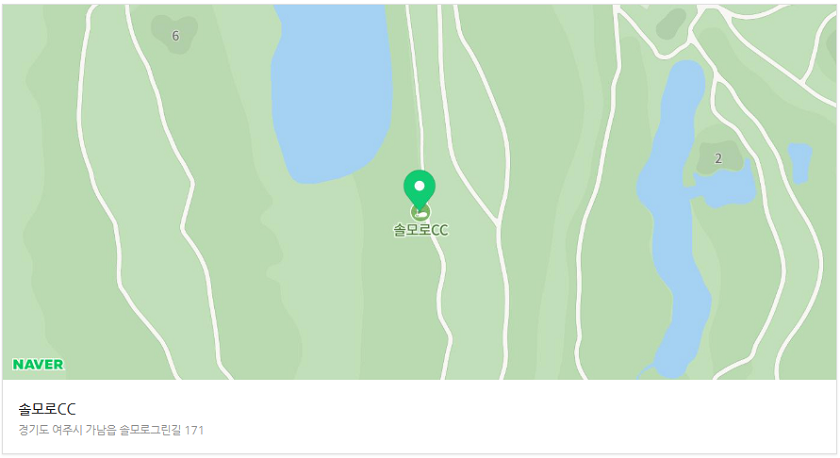Open the 솔모로CC title in the info card
This screenshot has height=458, width=840.
[x=47, y=409]
